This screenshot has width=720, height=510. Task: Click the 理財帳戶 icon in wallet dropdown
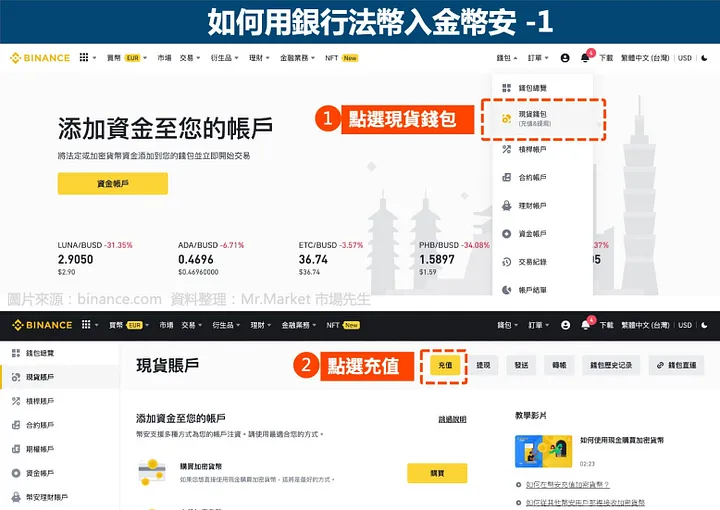[x=507, y=205]
